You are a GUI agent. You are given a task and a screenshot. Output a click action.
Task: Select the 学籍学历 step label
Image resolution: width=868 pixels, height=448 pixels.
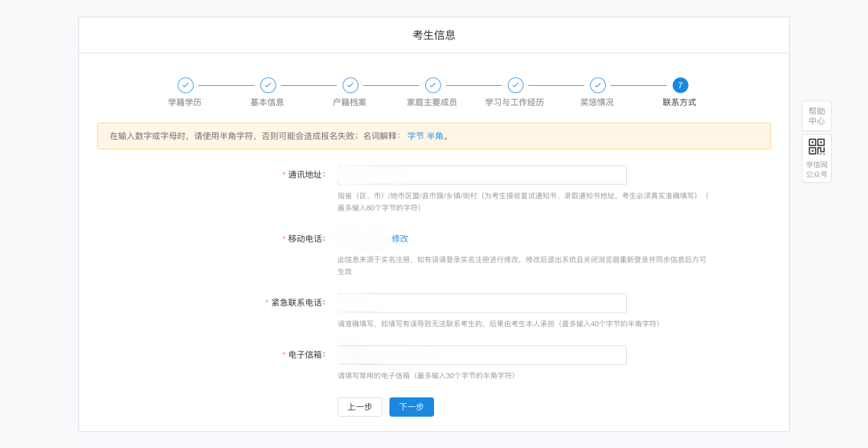point(185,103)
